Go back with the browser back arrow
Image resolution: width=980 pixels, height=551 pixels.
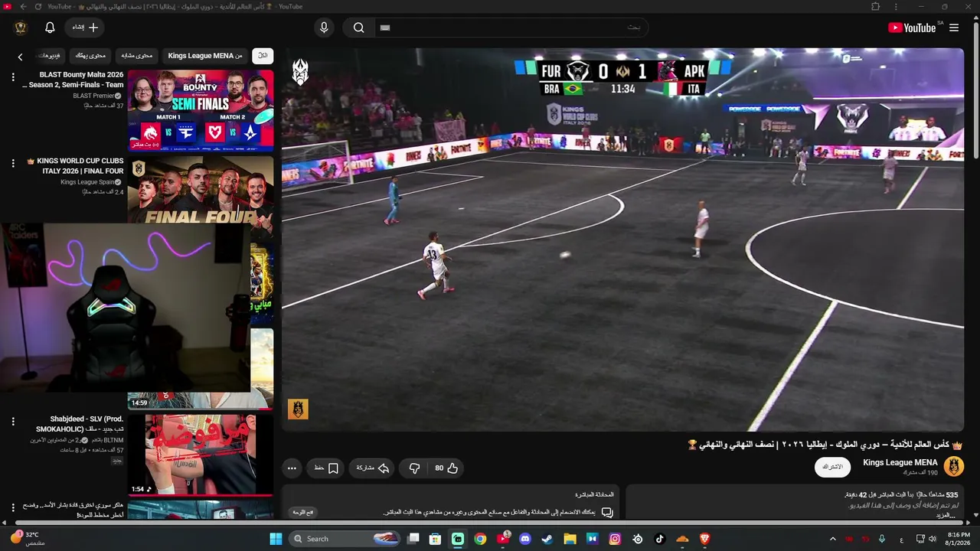click(23, 7)
